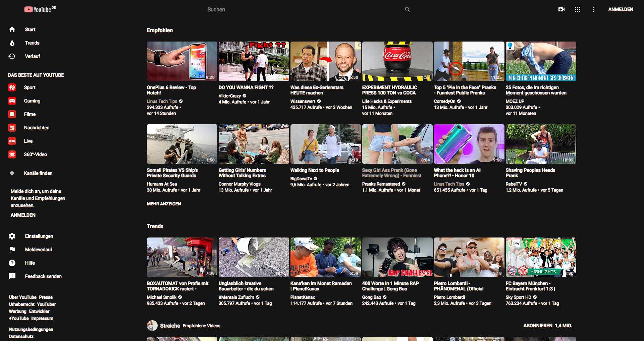This screenshot has height=341, width=644.
Task: Click the YouTube logo
Action: [x=40, y=9]
